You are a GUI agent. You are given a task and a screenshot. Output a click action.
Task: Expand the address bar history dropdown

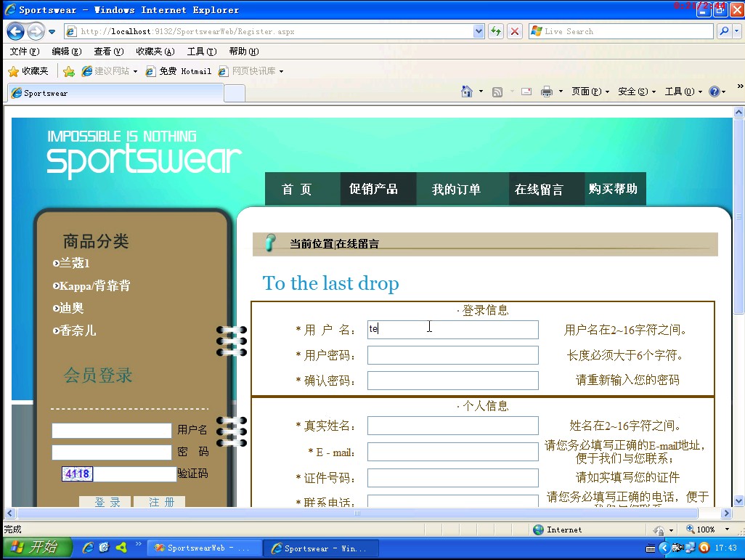(479, 31)
